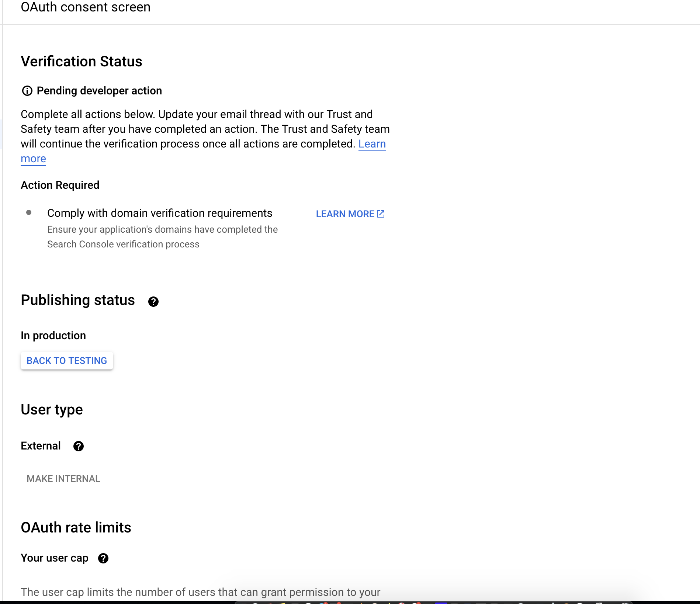Click the OAuth rate limits heading
The image size is (700, 604).
click(x=76, y=527)
